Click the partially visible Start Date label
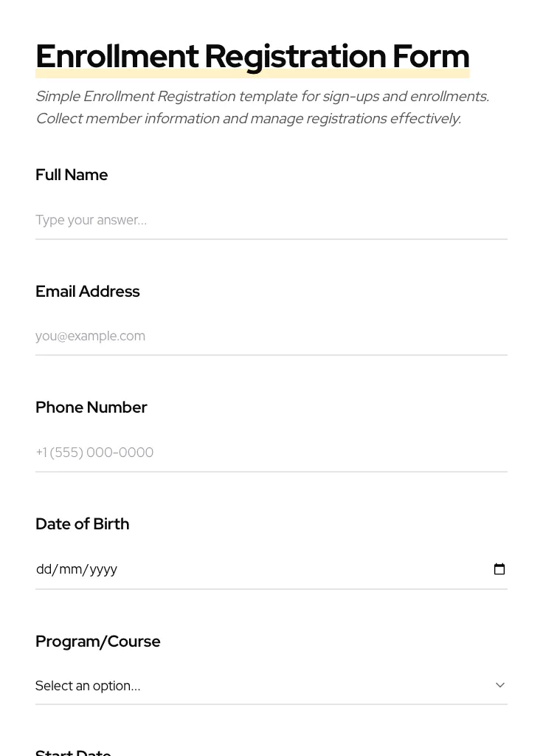Viewport: 543px width, 756px height. coord(73,752)
